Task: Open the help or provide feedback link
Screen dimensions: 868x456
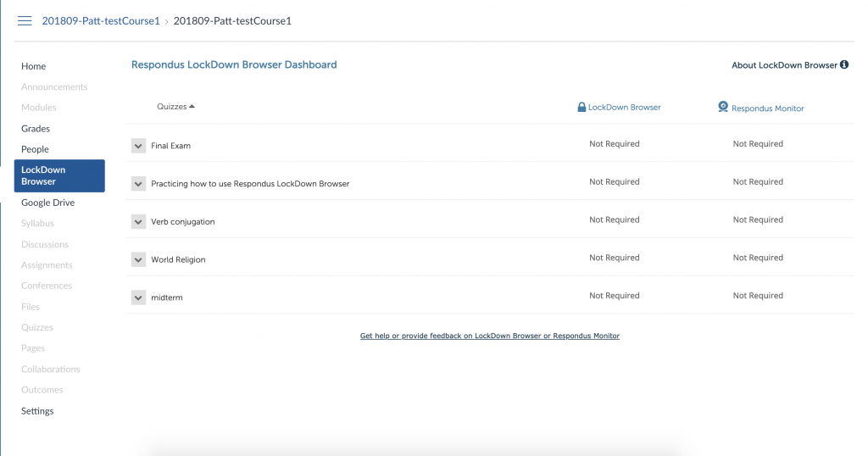Action: click(489, 336)
